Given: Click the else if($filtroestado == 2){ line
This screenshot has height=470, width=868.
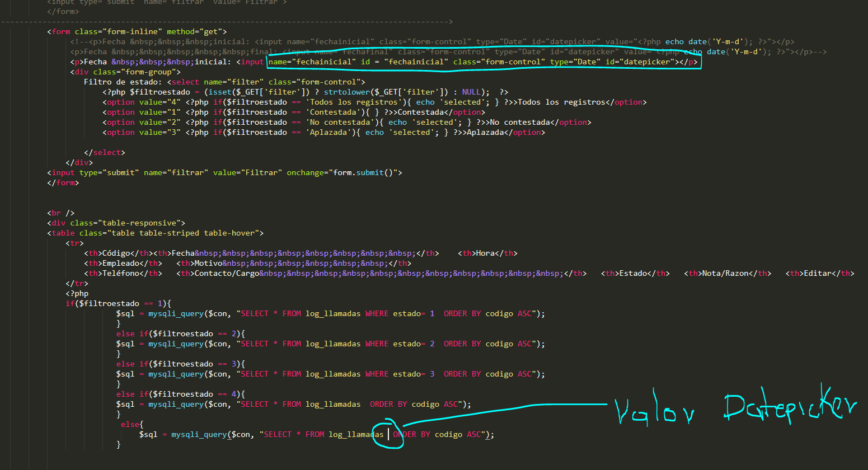Looking at the screenshot, I should (181, 333).
